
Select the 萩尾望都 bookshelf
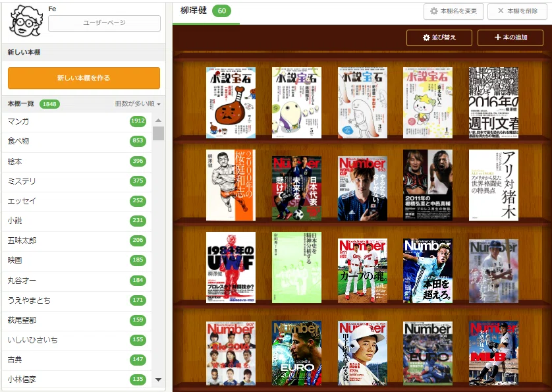[x=77, y=320]
